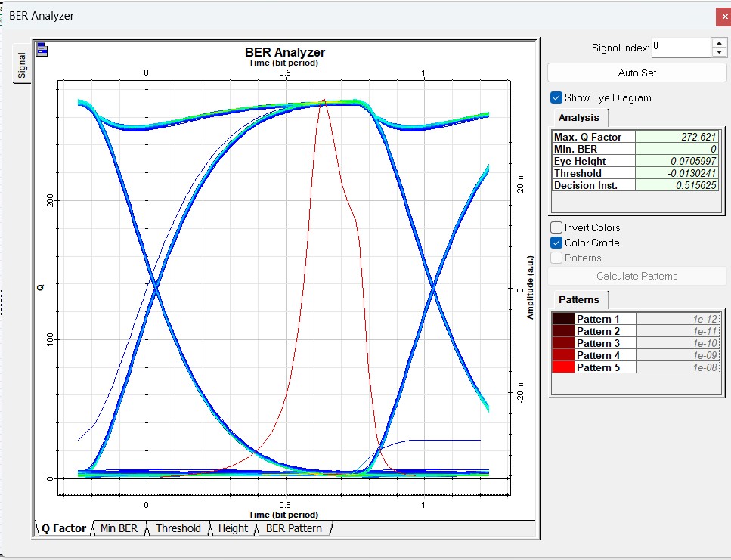Viewport: 731px width, 560px height.
Task: Decrease the Signal Index with down arrow
Action: click(x=719, y=53)
